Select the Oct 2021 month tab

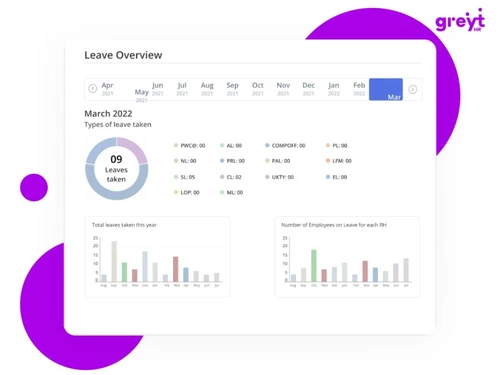(x=258, y=89)
